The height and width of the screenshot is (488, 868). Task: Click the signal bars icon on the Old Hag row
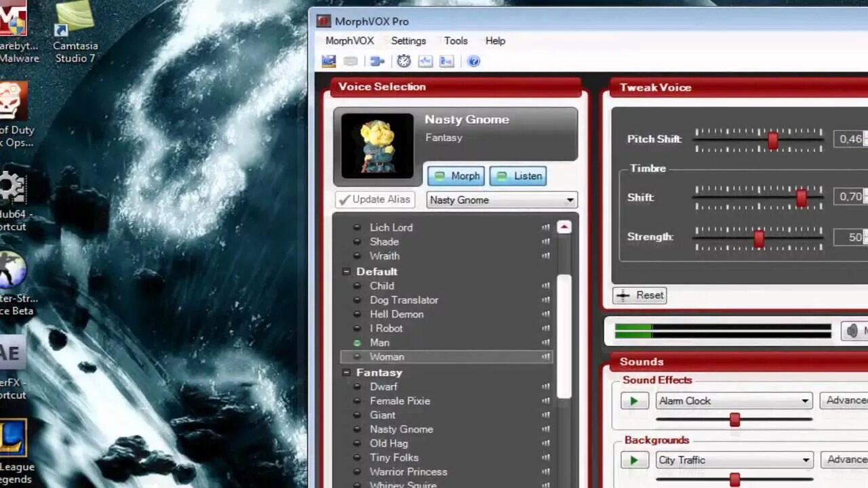546,444
